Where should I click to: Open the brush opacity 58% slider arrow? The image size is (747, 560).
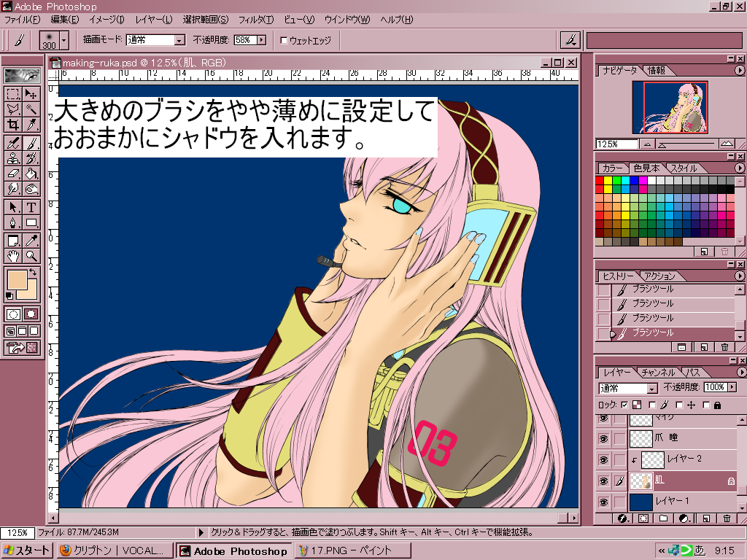click(x=262, y=41)
